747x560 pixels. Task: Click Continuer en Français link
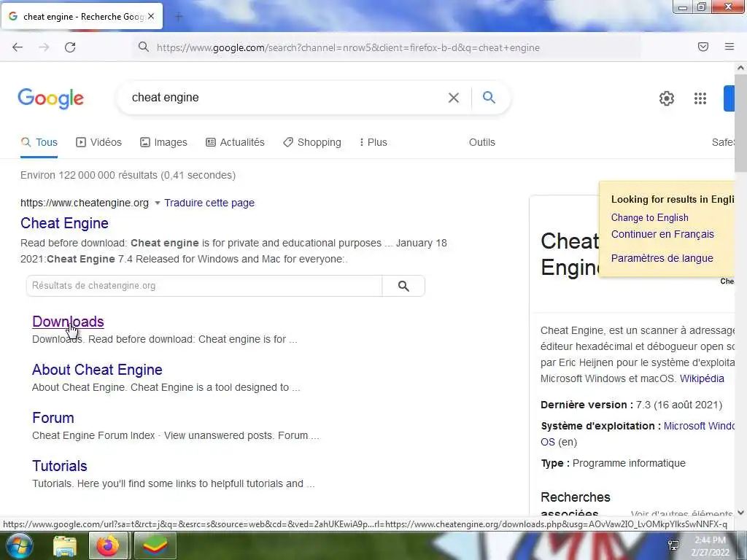tap(662, 234)
